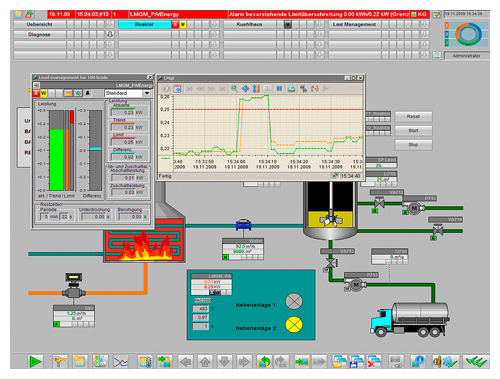The height and width of the screenshot is (379, 500).
Task: Click the Differenz bar with cyan marker
Action: click(x=96, y=150)
